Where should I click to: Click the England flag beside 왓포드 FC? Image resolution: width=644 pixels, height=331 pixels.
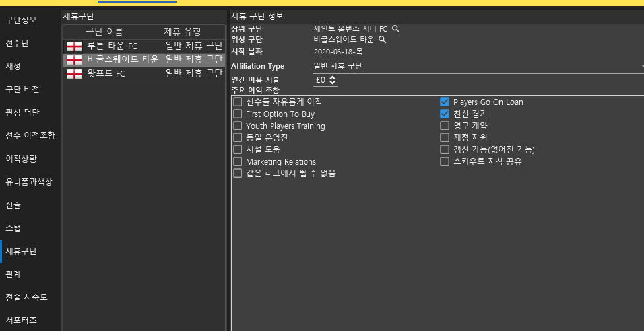(75, 74)
